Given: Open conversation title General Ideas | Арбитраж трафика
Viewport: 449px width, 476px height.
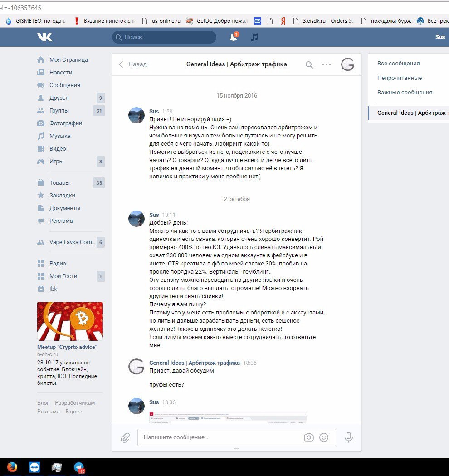Looking at the screenshot, I should [237, 64].
